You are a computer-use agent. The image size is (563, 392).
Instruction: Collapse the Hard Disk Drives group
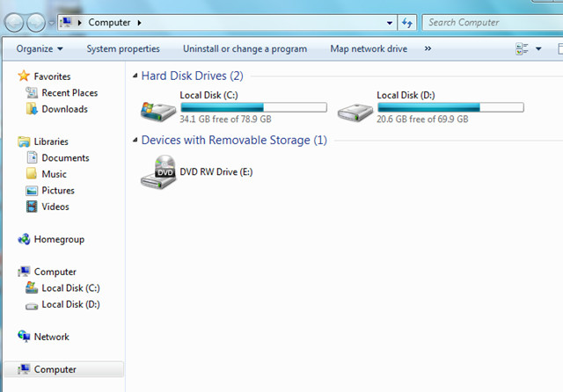135,76
